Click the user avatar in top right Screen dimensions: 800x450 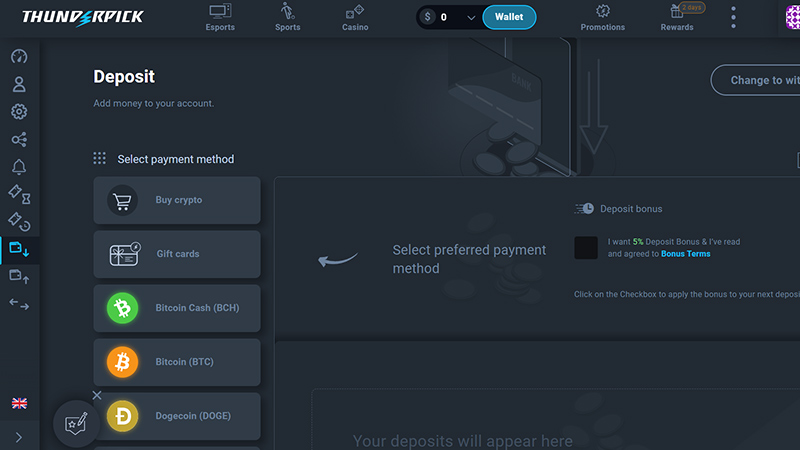click(x=793, y=18)
